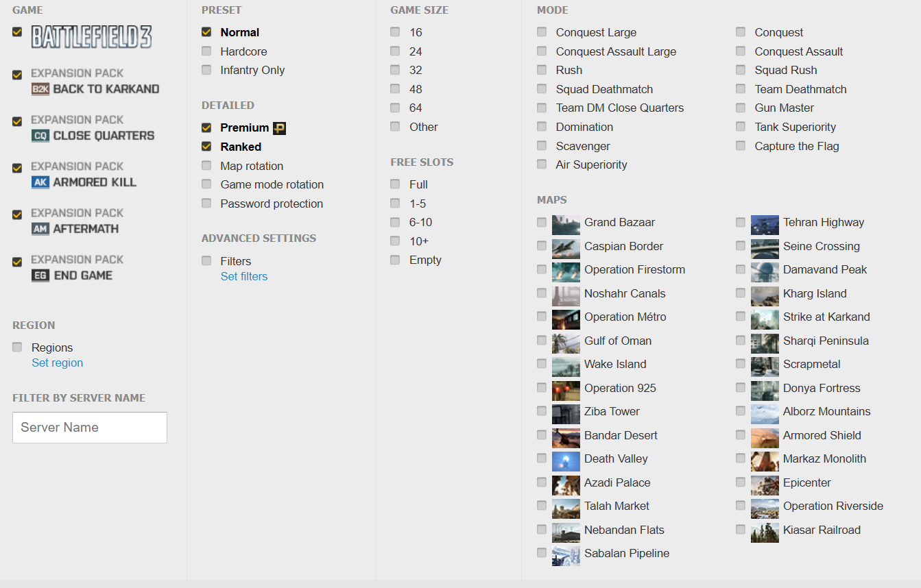Select the Donya Fortress map thumbnail
Viewport: 921px width, 588px height.
click(x=765, y=391)
